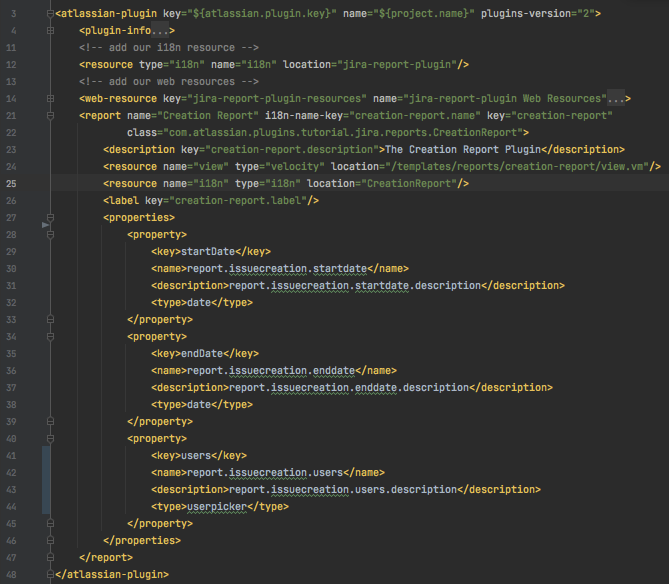
Task: Click the text 'userpicker' in type tag
Action: pyautogui.click(x=217, y=507)
